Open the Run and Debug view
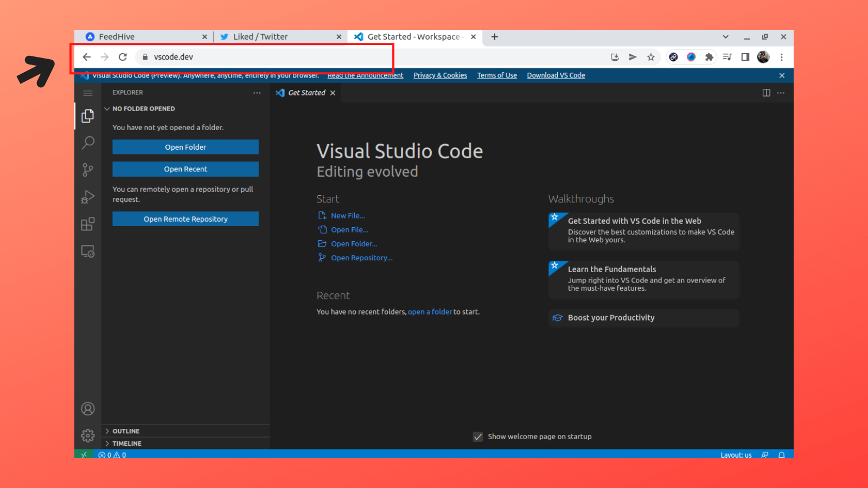This screenshot has height=488, width=868. [x=88, y=197]
